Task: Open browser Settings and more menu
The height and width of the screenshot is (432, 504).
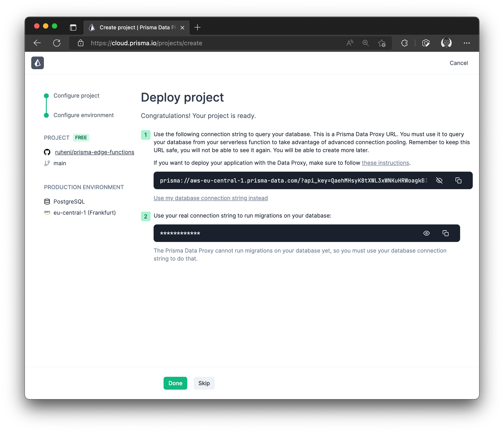Action: pos(467,43)
